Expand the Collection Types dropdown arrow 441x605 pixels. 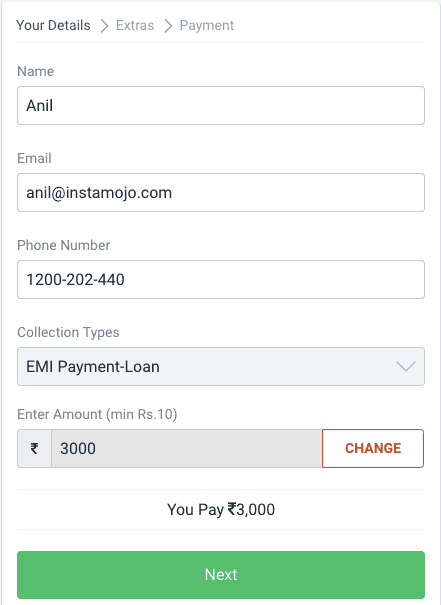(x=406, y=366)
